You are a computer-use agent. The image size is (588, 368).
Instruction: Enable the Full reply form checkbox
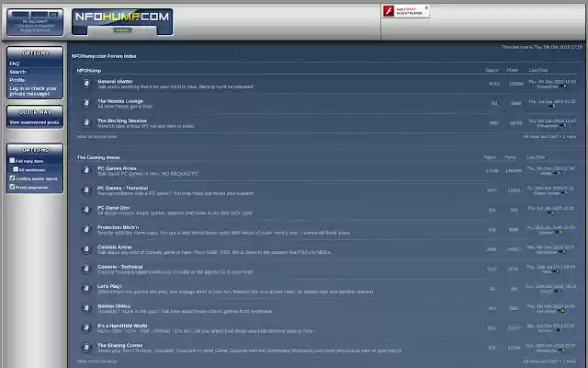pos(12,160)
